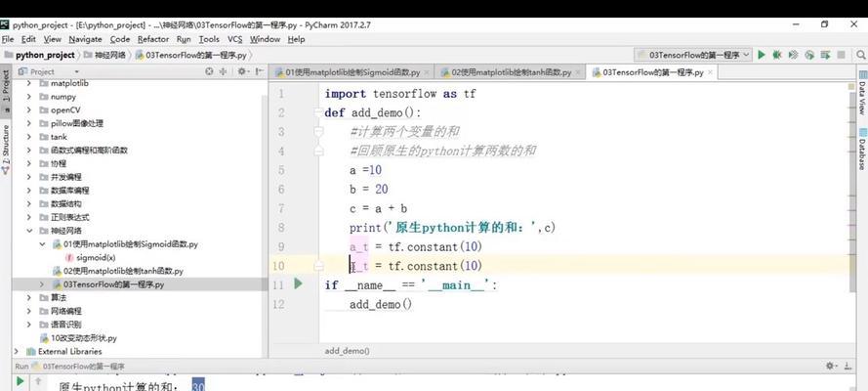Image resolution: width=868 pixels, height=391 pixels.
Task: Click the green run gutter arrow on line 11
Action: 299,283
